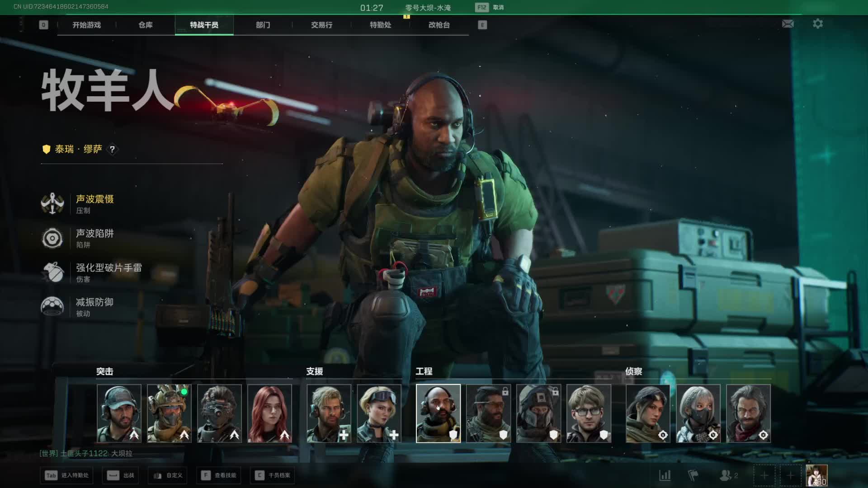Select the 声波震慑 skill icon
Viewport: 868px width, 488px height.
[52, 204]
